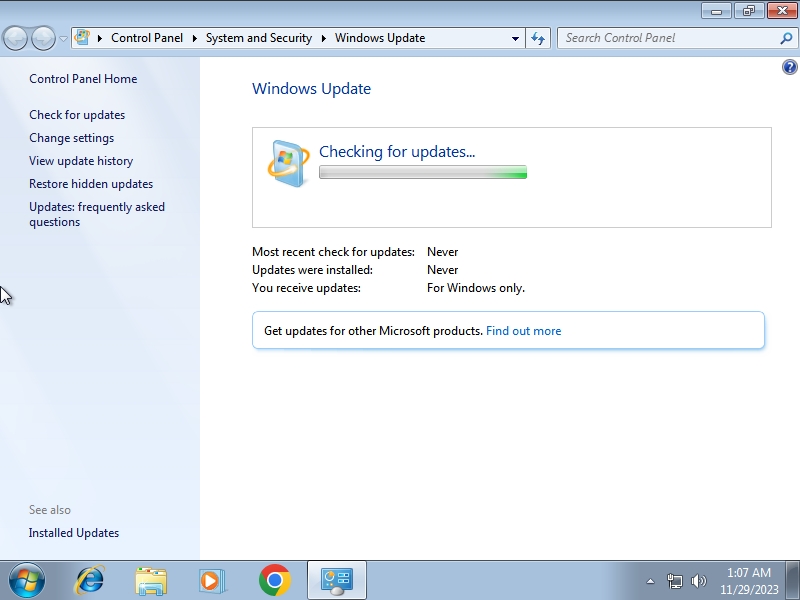Screen dimensions: 800x600
Task: Click Check for updates in sidebar
Action: pos(77,115)
